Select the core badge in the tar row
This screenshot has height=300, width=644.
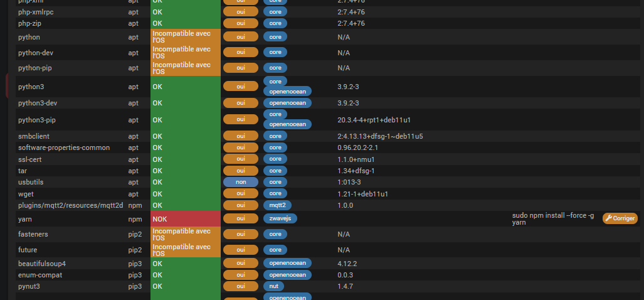[275, 171]
